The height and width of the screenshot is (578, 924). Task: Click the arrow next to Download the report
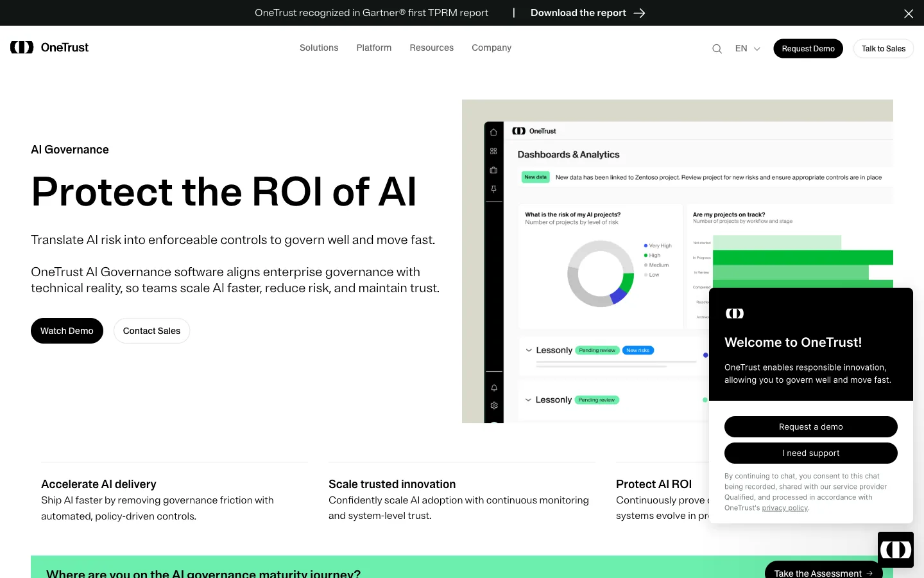point(639,13)
